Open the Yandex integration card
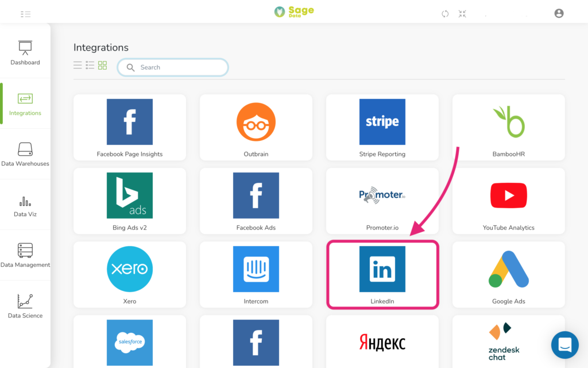This screenshot has width=588, height=368. 382,342
